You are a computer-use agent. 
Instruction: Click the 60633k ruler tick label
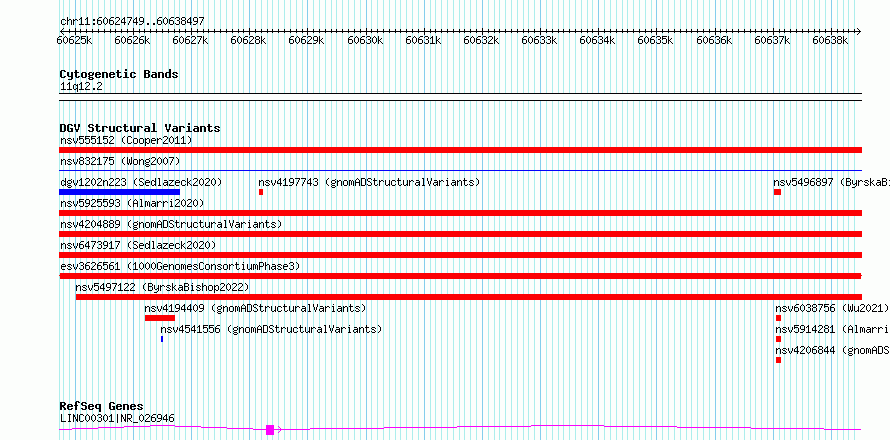pyautogui.click(x=540, y=40)
